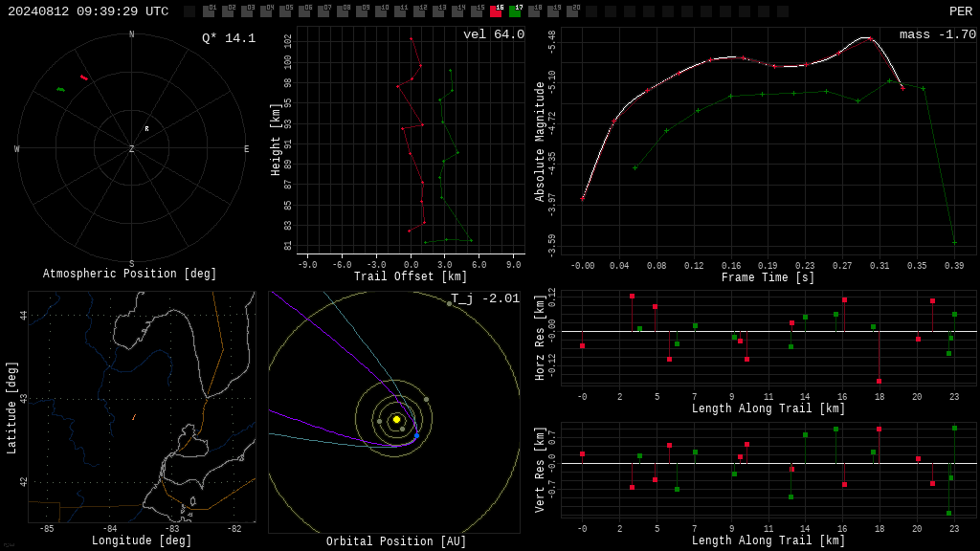Click the green meteor track on atmospheric plot
Viewport: 980px width, 551px height.
coord(60,90)
